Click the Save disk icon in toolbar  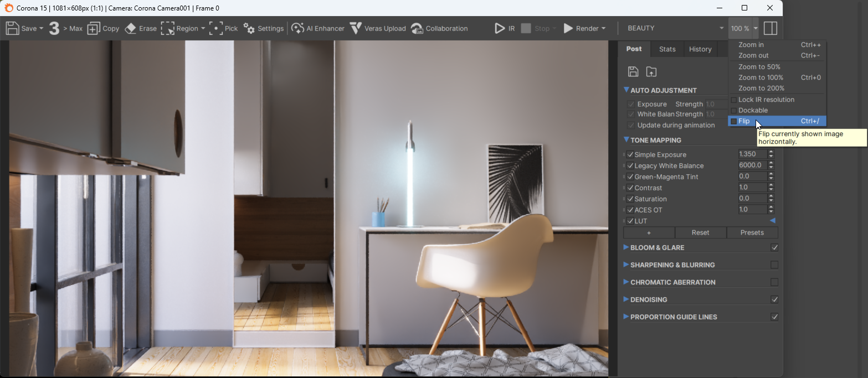click(12, 28)
